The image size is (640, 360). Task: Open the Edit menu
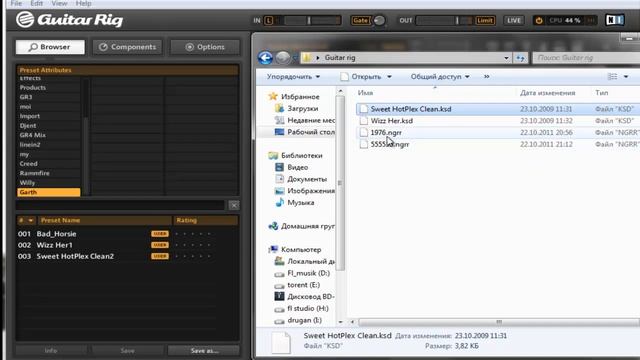pyautogui.click(x=36, y=3)
